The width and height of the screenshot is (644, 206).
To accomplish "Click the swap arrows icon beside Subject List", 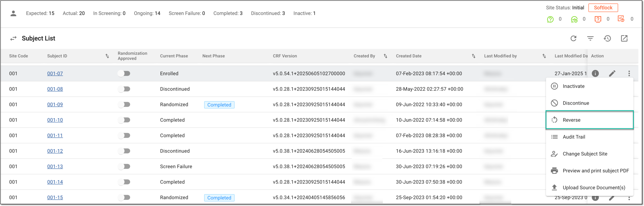I will (13, 39).
